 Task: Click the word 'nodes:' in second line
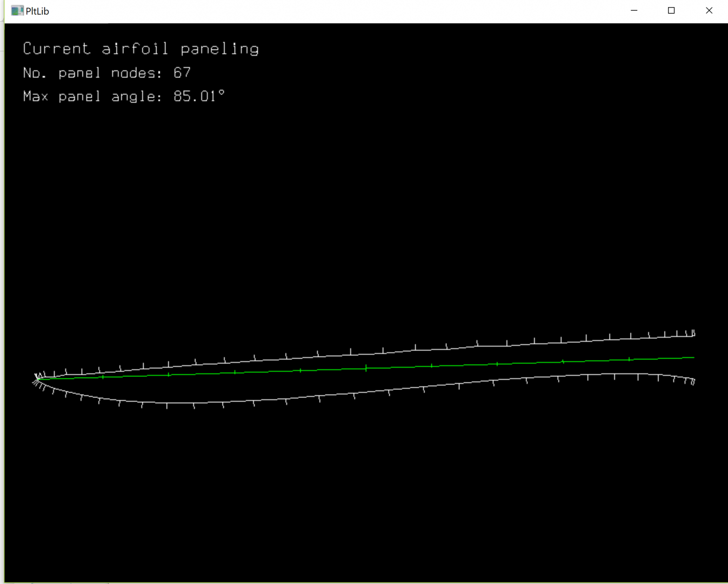tap(136, 73)
